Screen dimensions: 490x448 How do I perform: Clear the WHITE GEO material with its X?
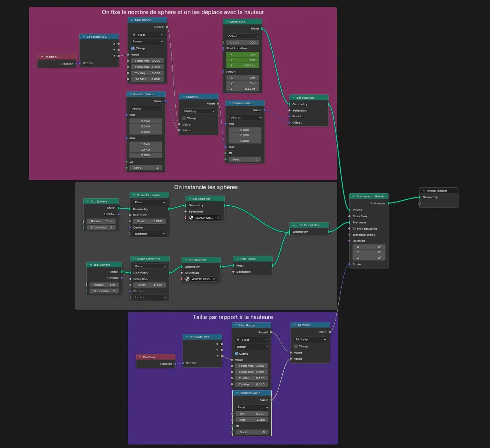click(214, 279)
